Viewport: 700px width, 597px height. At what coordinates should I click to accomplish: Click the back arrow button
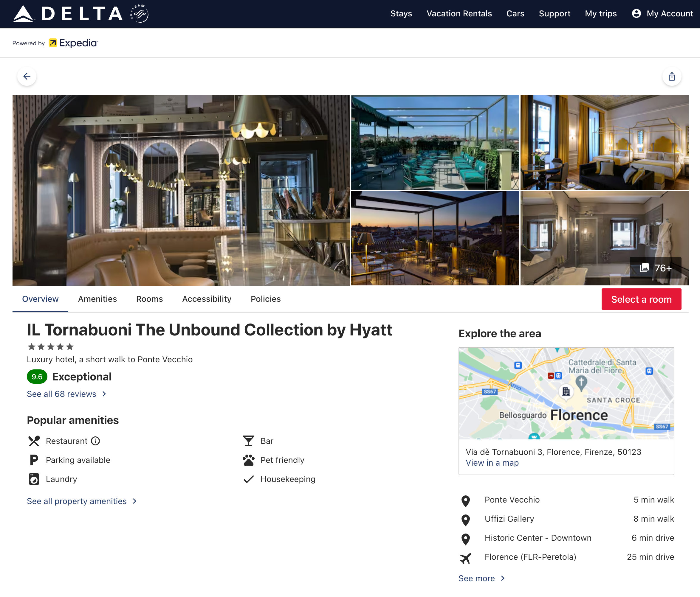coord(27,76)
